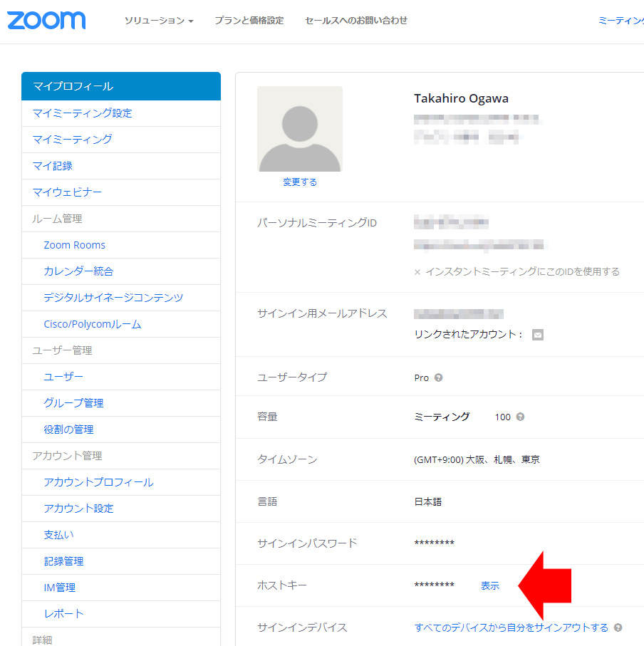Open Cisco/Polycomルーム sidebar item
Screen dimensions: 644x646
[92, 324]
